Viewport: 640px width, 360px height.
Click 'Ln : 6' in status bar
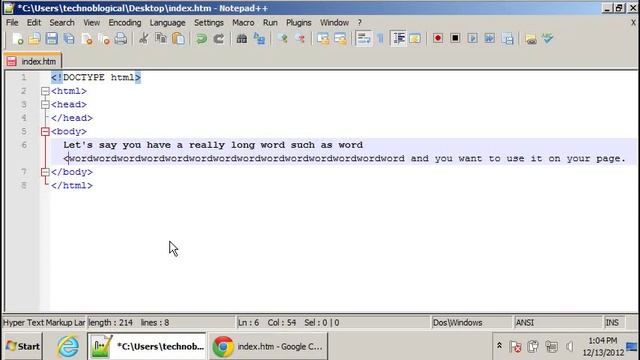tap(249, 322)
